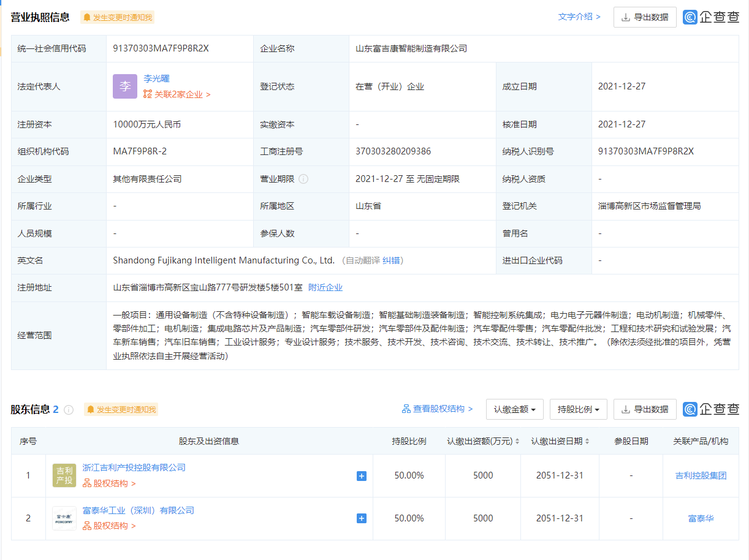This screenshot has height=560, width=749.
Task: Click registration number 370303280209386
Action: [x=393, y=151]
